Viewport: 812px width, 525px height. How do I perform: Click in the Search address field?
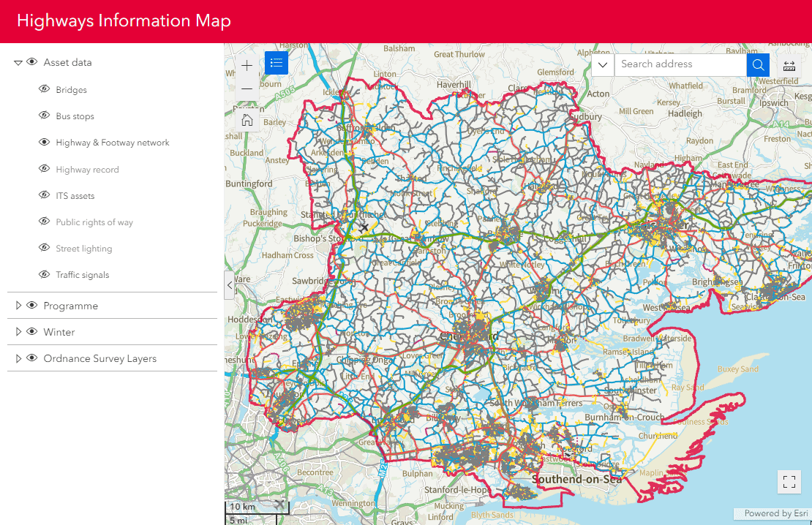pos(680,64)
